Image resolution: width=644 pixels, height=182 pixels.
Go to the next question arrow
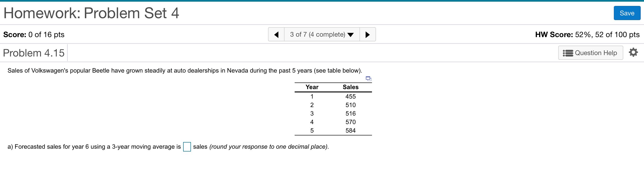point(367,34)
